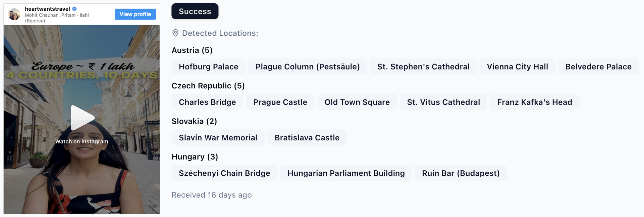Select the Hofburg Palace location chip
644x217 pixels.
click(x=208, y=67)
